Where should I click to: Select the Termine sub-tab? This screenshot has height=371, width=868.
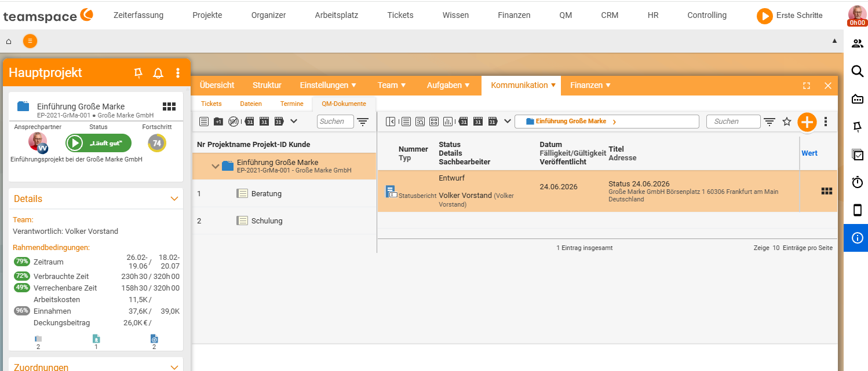click(291, 104)
